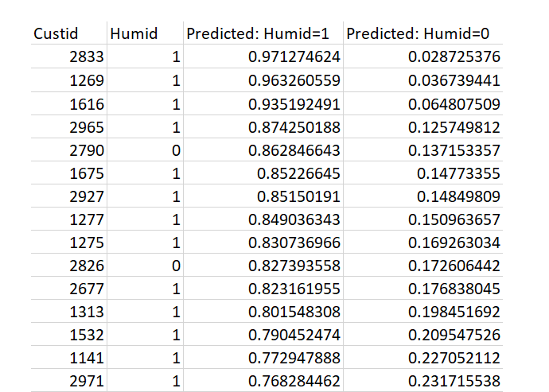
Task: Click the cell with value 0.790452474
Action: click(263, 335)
